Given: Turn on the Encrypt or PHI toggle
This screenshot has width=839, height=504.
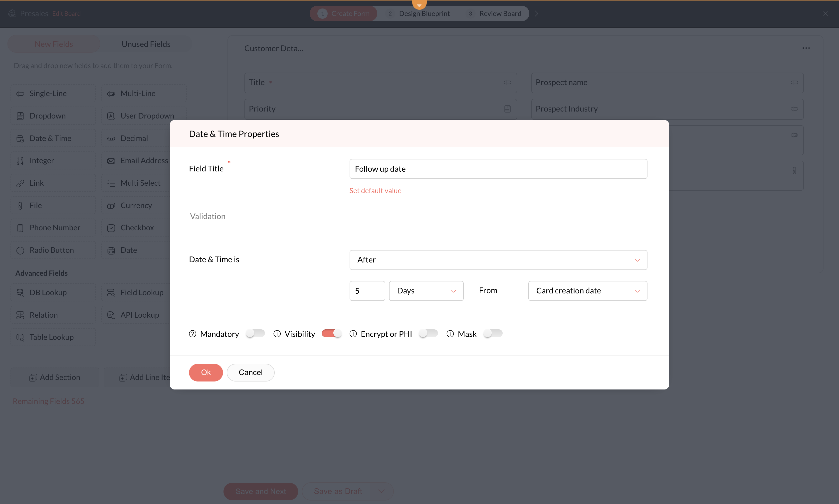Looking at the screenshot, I should pos(428,334).
